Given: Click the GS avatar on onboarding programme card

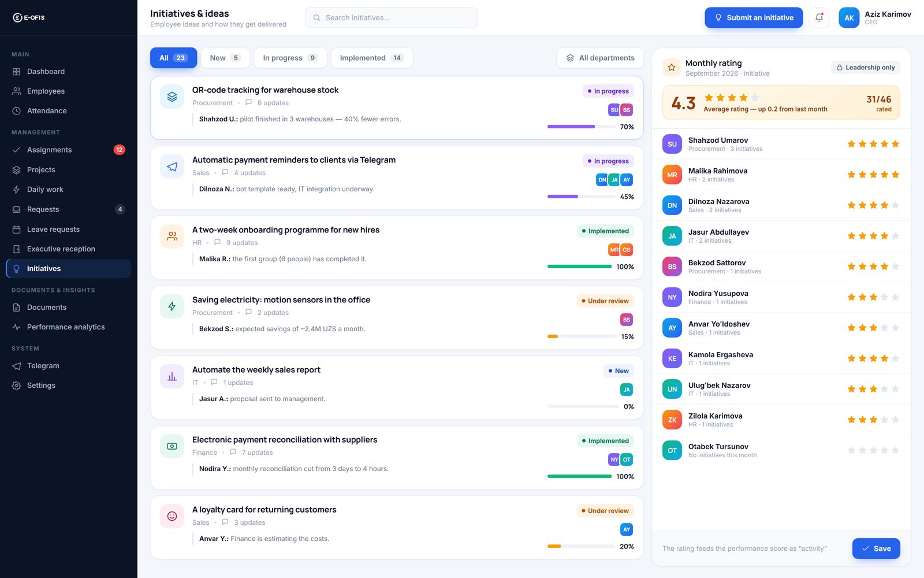Looking at the screenshot, I should tap(627, 250).
